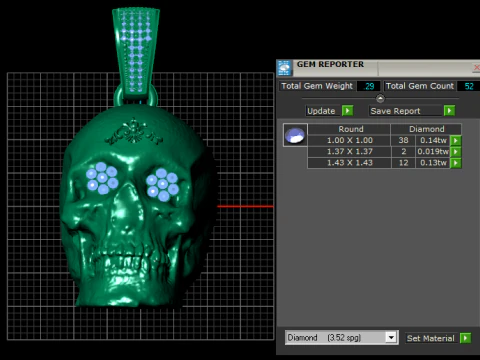Click the gem count cell 38
Viewport: 480px width, 360px height.
coord(403,140)
